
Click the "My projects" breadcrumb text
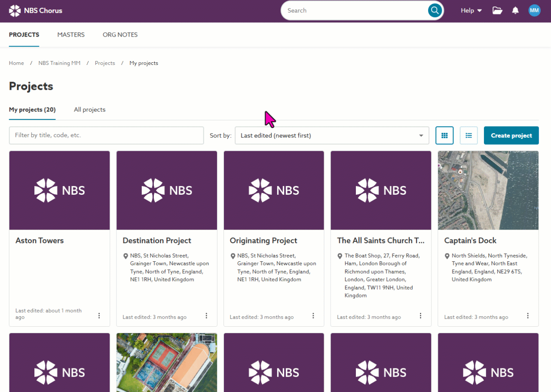pyautogui.click(x=144, y=63)
